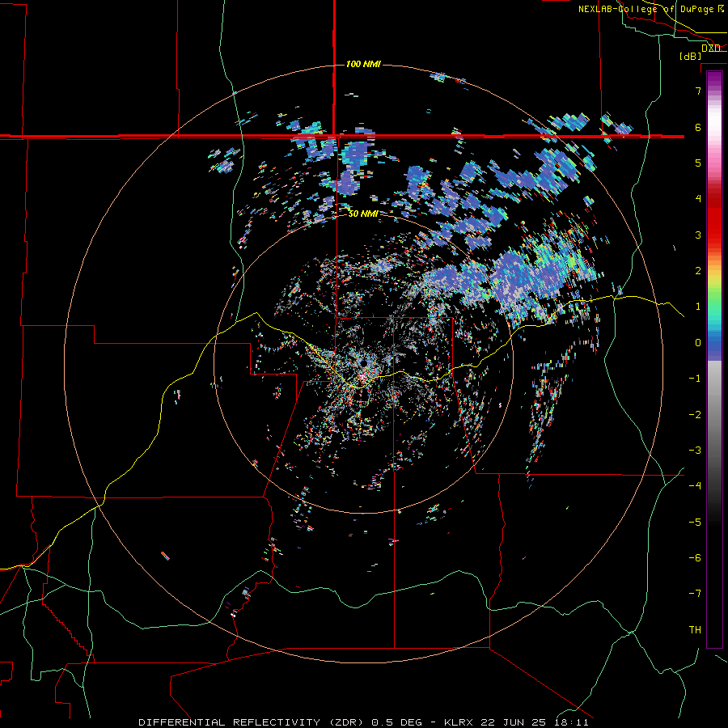This screenshot has width=728, height=728.
Task: Click the 1 dB tick label on the color scale
Action: coord(698,307)
